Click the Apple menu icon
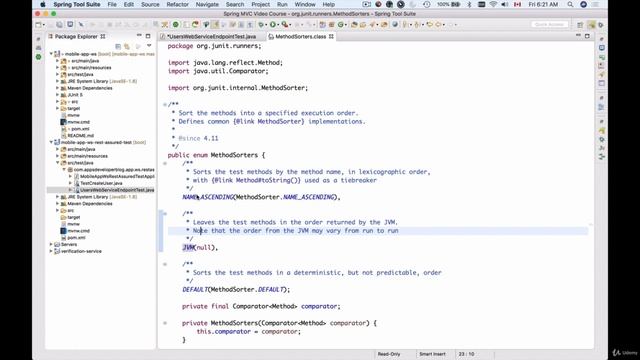Screen dimensions: 640x360 [x=42, y=4]
